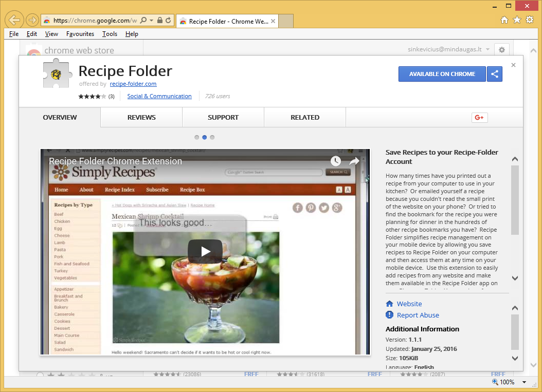
Task: Open the extension Website link
Action: pos(409,304)
